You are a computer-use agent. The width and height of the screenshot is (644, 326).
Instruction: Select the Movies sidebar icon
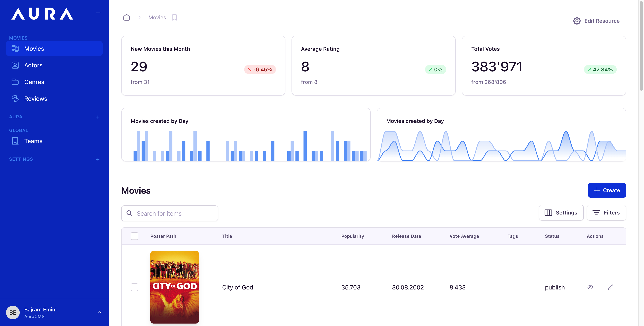pos(15,48)
